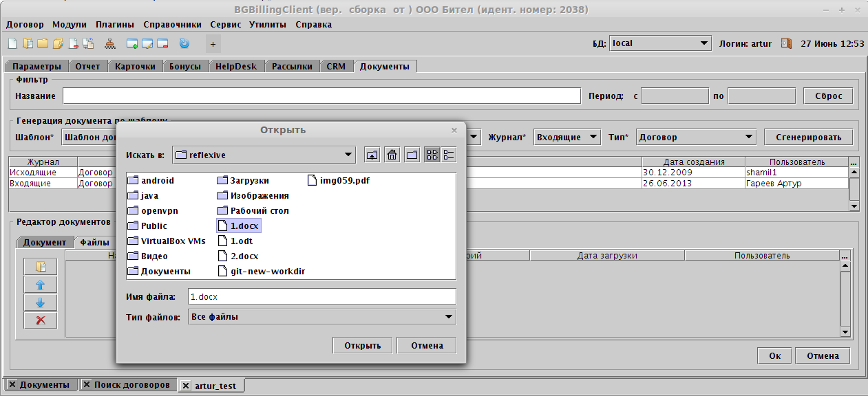
Task: Create a new folder in the Open dialog
Action: [412, 154]
